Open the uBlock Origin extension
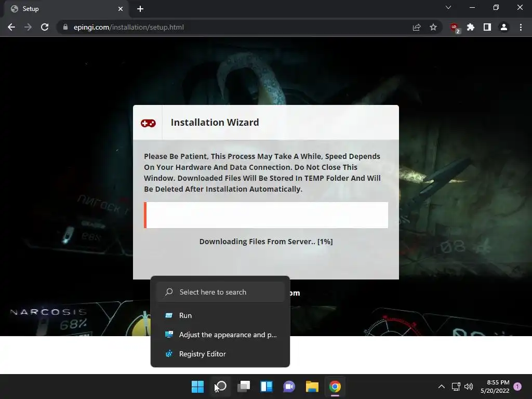532x399 pixels. click(455, 28)
